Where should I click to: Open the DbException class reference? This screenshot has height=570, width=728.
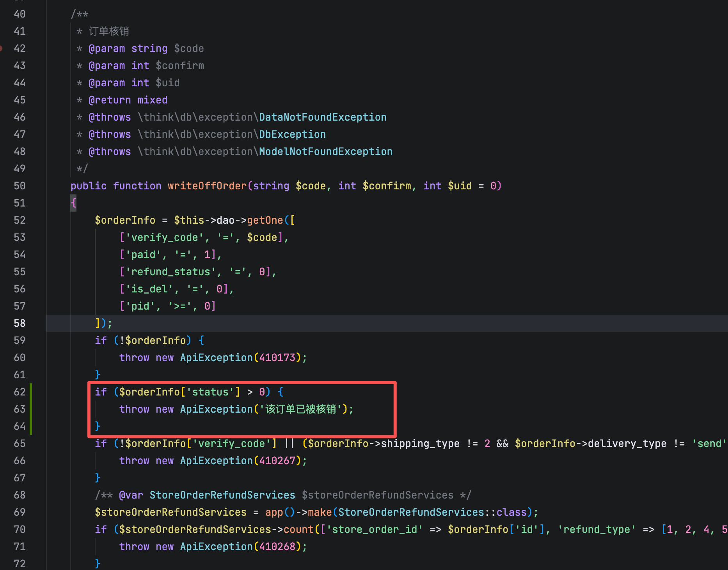[x=292, y=134]
